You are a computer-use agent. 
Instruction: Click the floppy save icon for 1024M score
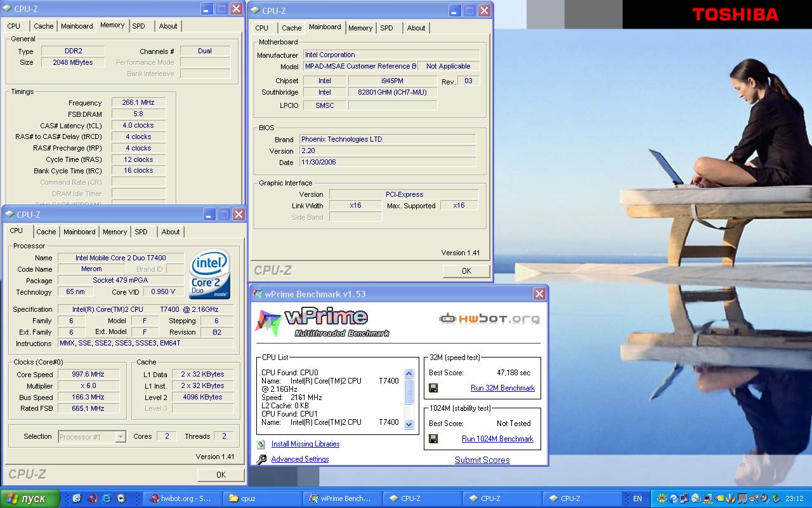[433, 439]
